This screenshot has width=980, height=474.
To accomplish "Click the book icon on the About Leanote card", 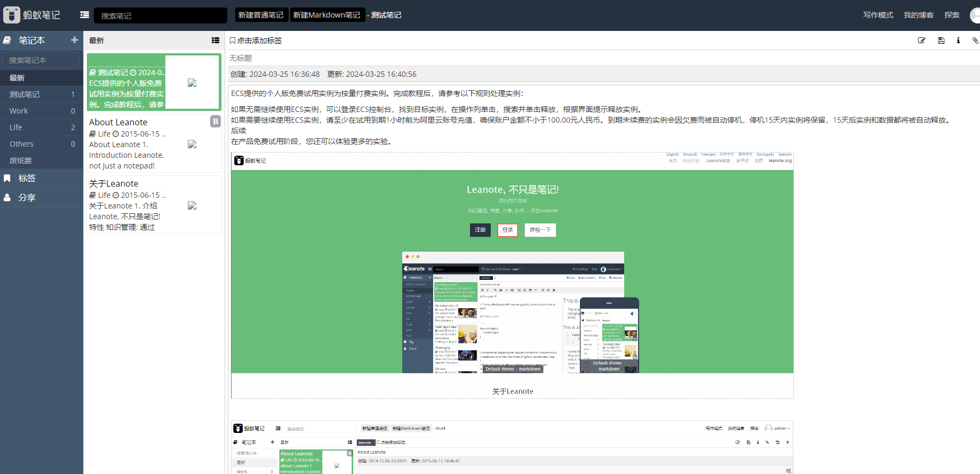I will tap(93, 134).
